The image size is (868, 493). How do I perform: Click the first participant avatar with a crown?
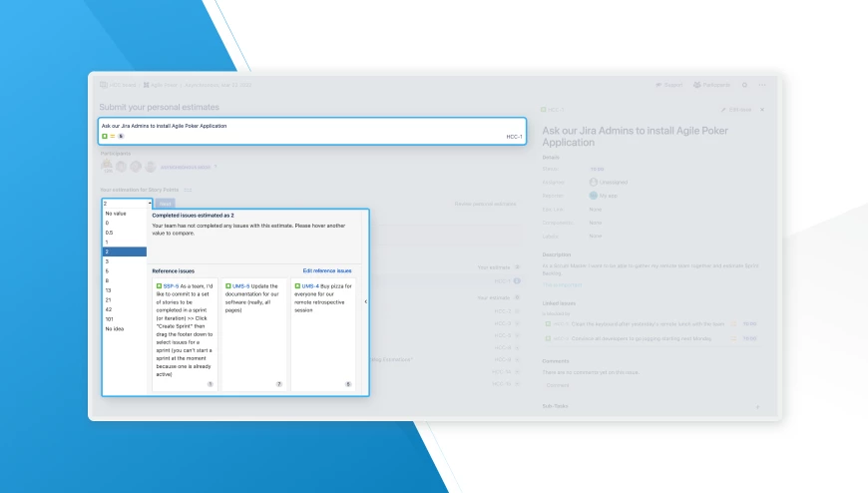point(107,165)
